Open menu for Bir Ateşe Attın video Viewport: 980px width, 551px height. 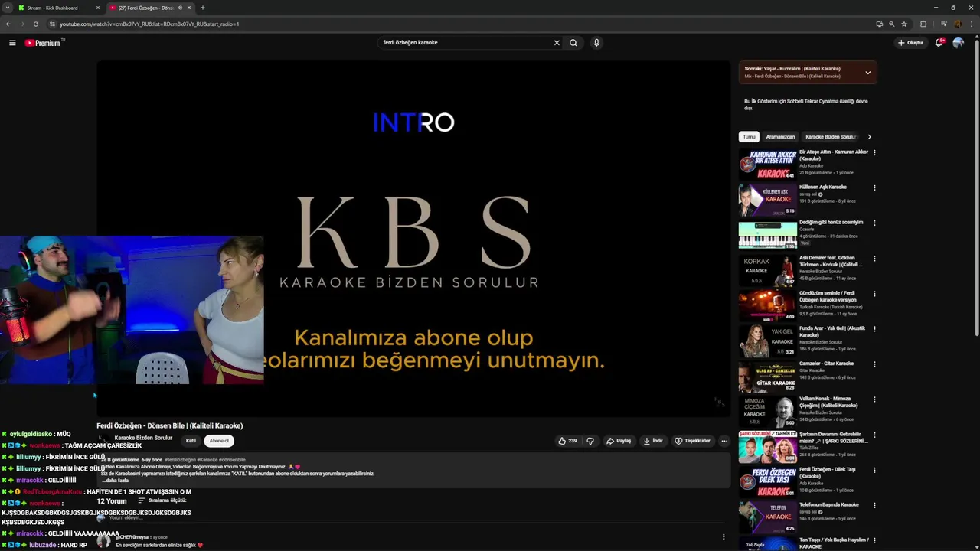pos(874,152)
